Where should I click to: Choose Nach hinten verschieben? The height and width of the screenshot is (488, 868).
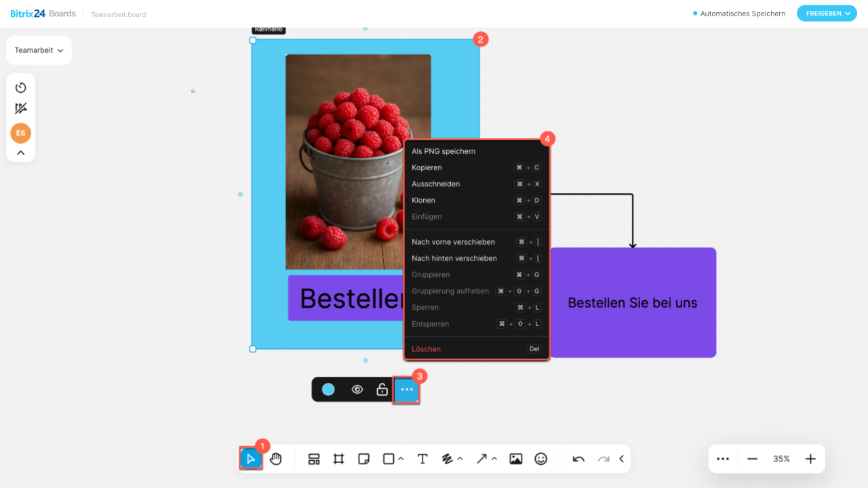[x=477, y=258]
